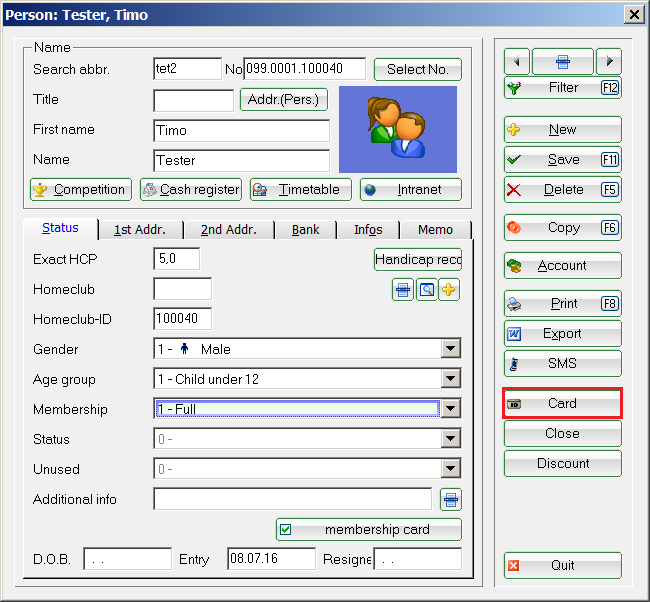Click the D.O.B. date field
The width and height of the screenshot is (650, 602).
coord(128,559)
